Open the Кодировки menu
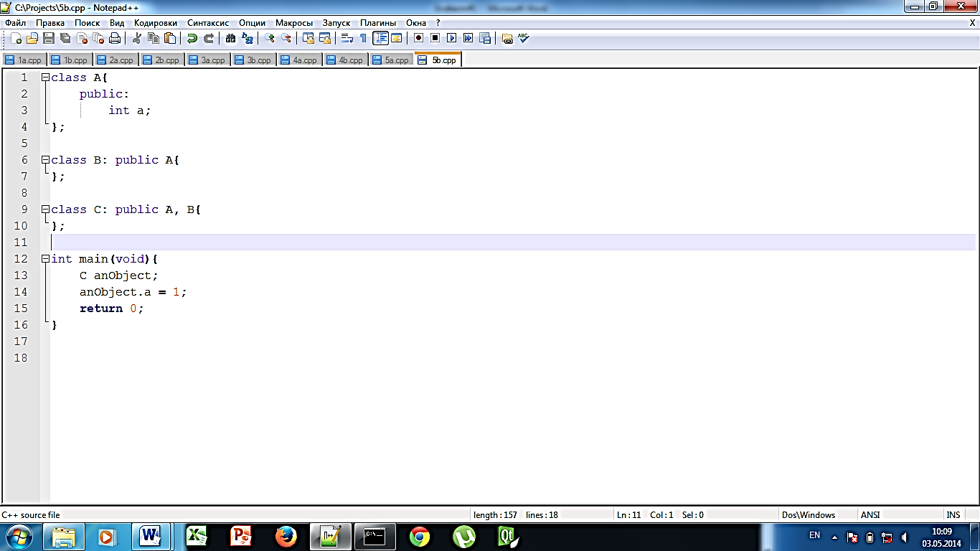 pos(156,23)
